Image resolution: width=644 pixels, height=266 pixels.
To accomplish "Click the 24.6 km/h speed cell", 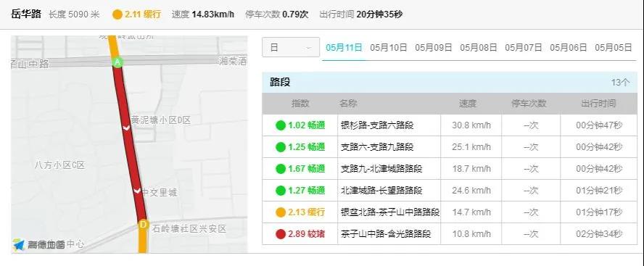I will click(x=471, y=191).
